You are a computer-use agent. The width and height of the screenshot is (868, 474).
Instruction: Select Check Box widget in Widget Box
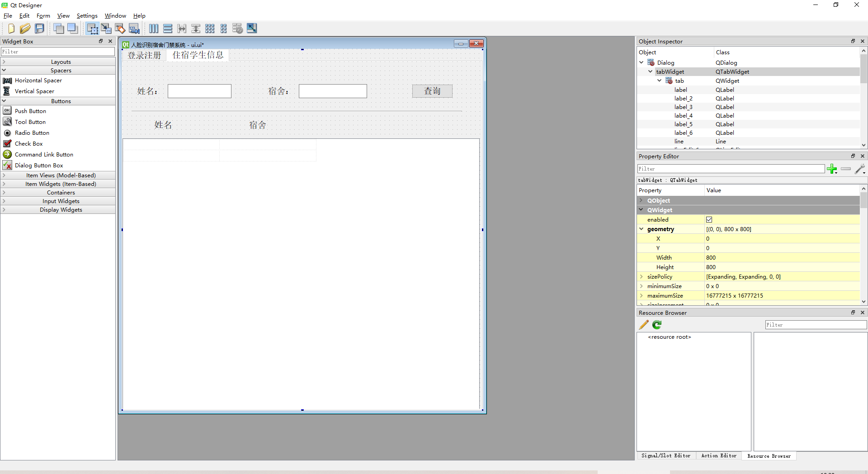tap(28, 144)
